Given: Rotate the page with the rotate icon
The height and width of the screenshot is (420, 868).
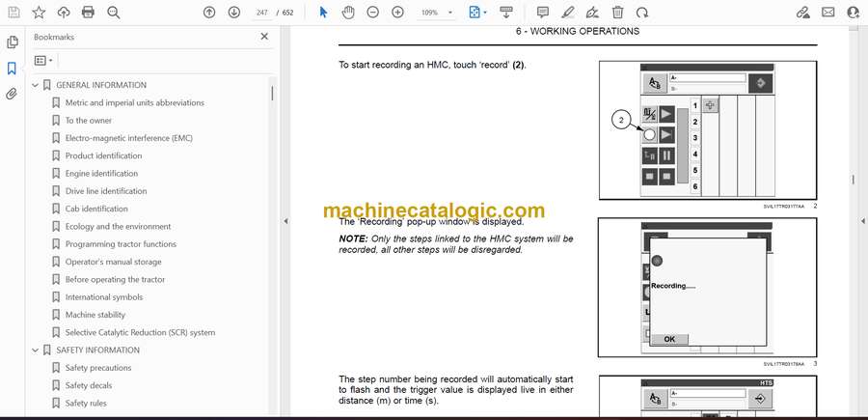Looking at the screenshot, I should tap(642, 13).
